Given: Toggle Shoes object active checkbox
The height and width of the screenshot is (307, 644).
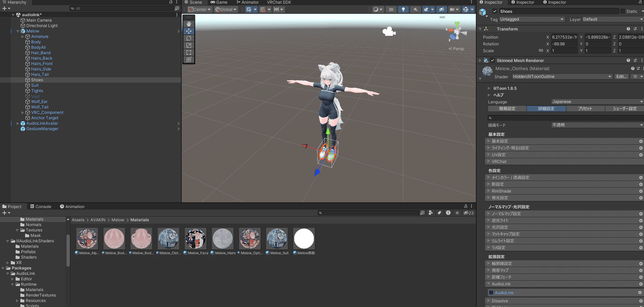Looking at the screenshot, I should [495, 11].
